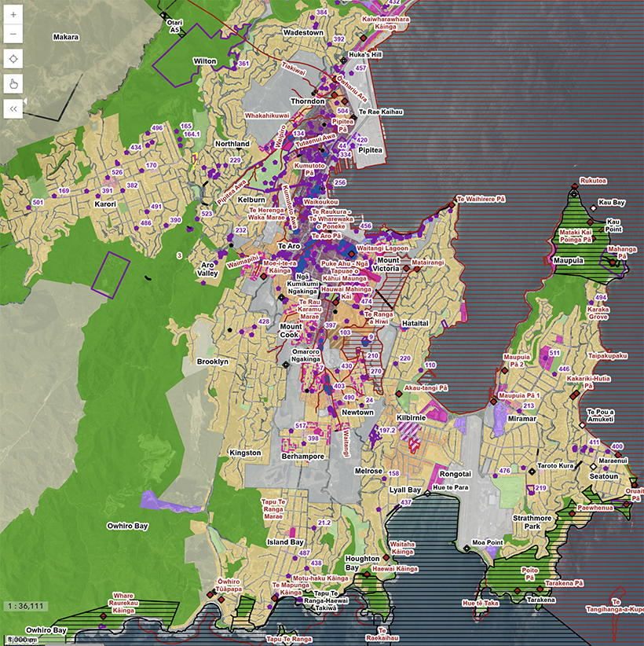
Task: Select the Island Bay label
Action: 286,542
